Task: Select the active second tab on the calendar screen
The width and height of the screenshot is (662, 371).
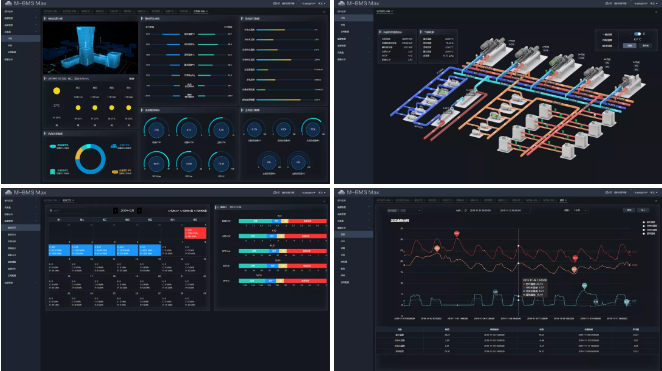Action: pos(68,200)
